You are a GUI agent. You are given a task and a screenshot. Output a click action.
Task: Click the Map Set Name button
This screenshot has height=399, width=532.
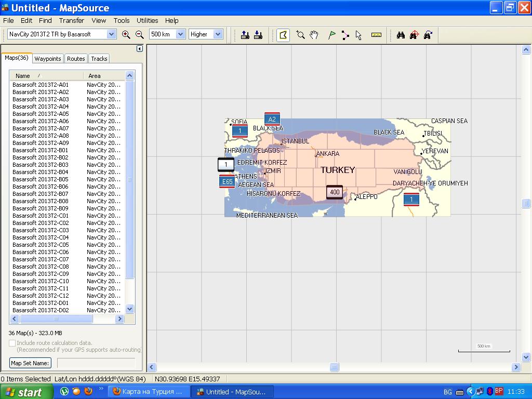coord(30,363)
